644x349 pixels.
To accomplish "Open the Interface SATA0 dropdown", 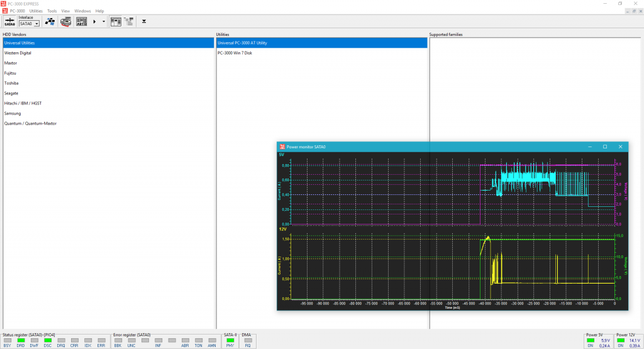I will [x=36, y=23].
